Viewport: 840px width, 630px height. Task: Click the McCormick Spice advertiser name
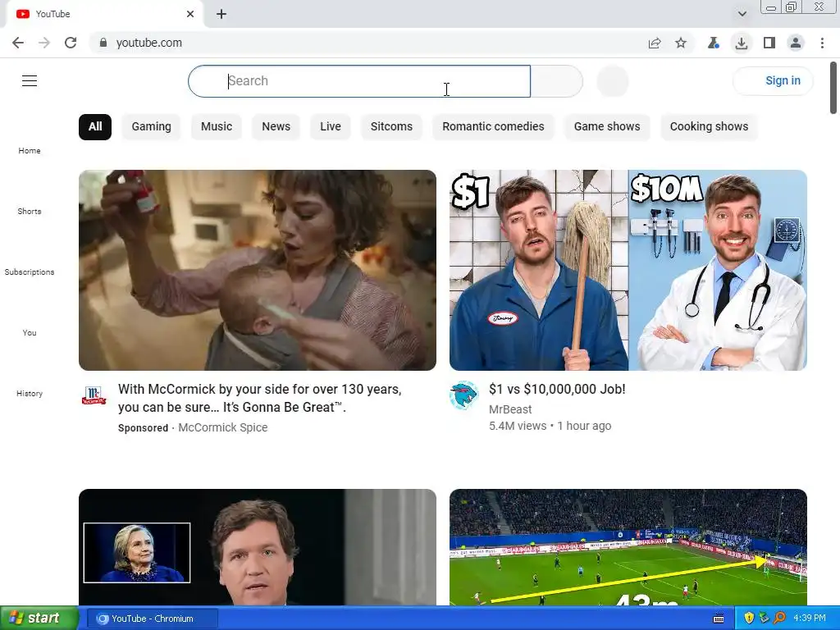(223, 427)
